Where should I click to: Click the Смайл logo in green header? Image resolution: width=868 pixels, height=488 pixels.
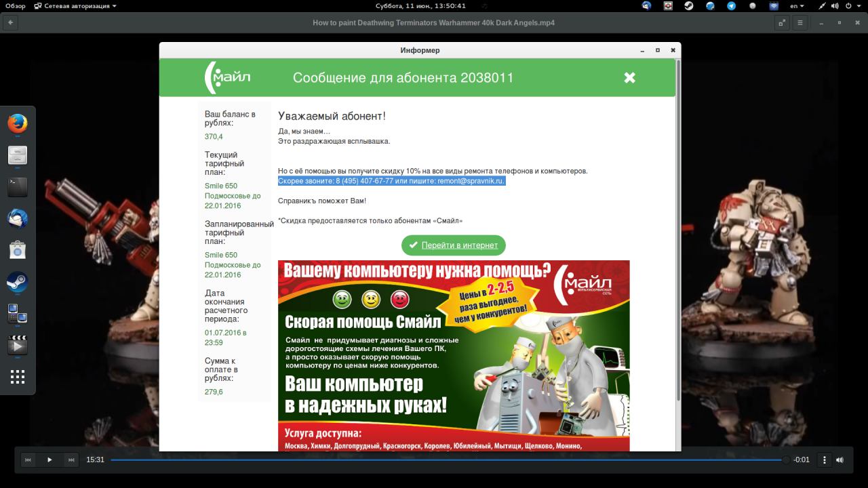(228, 77)
